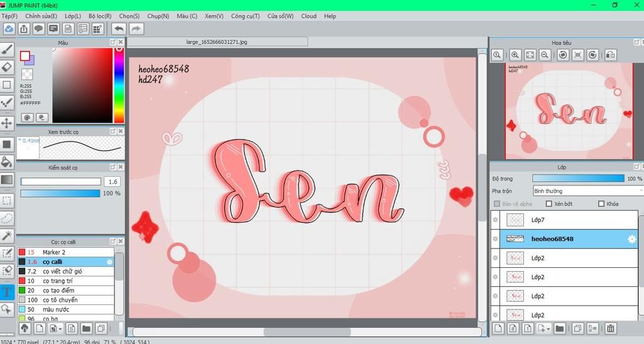644x344 pixels.
Task: Click the Redo arrow in toolbar
Action: [136, 28]
